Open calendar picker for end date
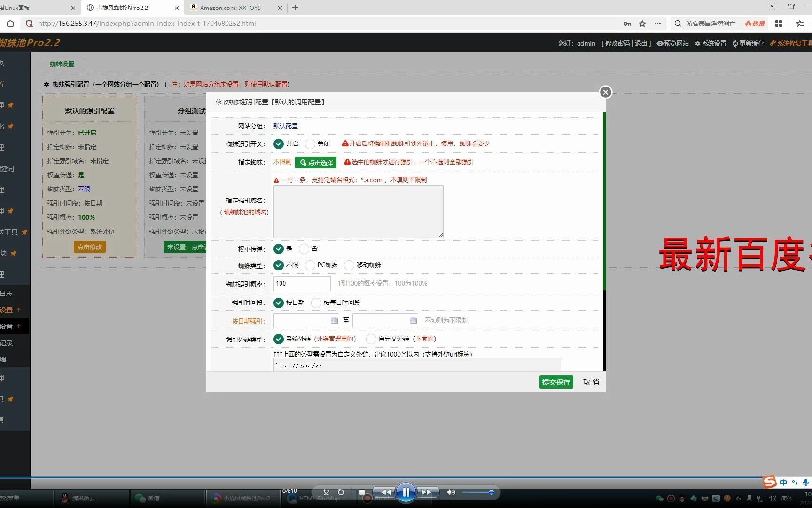 (414, 321)
